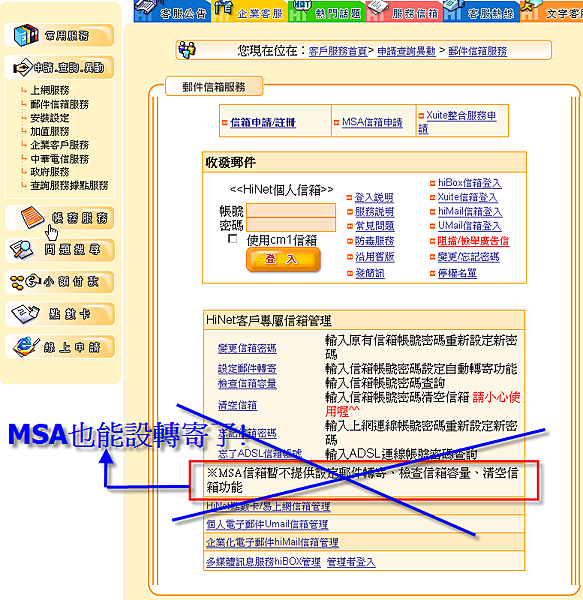Click the IE icon for 線上申請

pyautogui.click(x=26, y=347)
